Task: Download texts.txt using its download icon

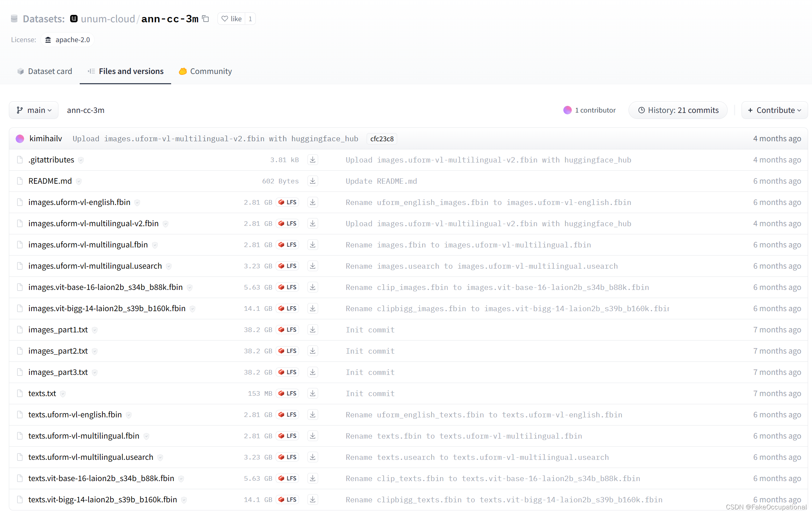Action: tap(312, 393)
